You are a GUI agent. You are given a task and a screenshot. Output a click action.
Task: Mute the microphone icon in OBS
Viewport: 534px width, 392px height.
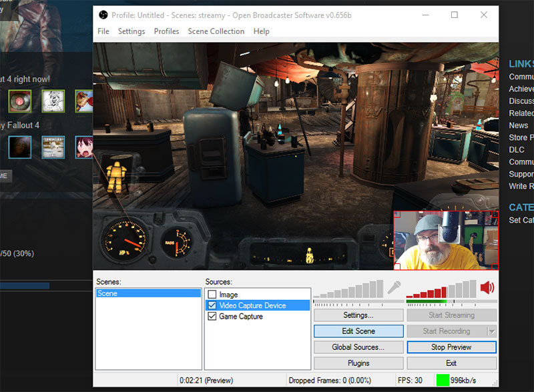394,288
